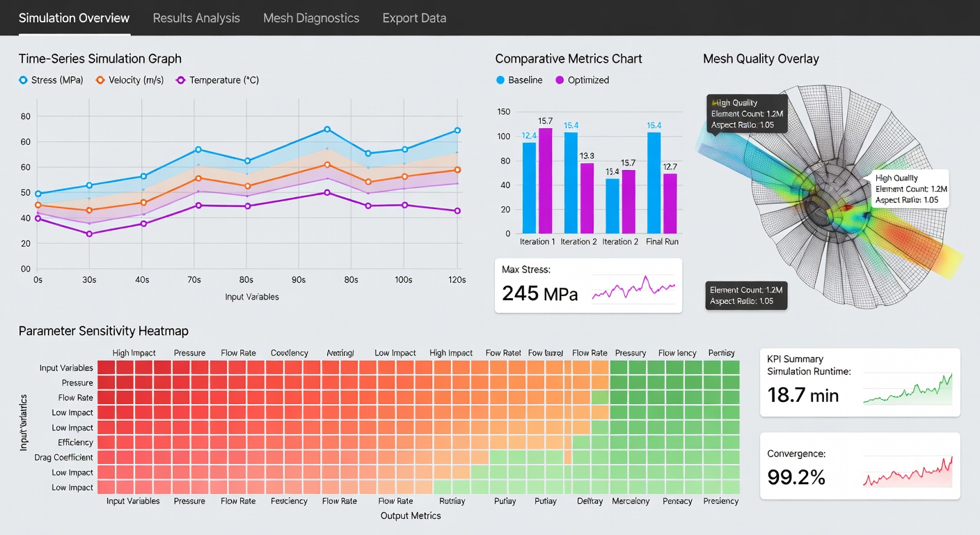The height and width of the screenshot is (535, 980).
Task: Select the Drag Coefficient heatmap row label
Action: tap(64, 458)
